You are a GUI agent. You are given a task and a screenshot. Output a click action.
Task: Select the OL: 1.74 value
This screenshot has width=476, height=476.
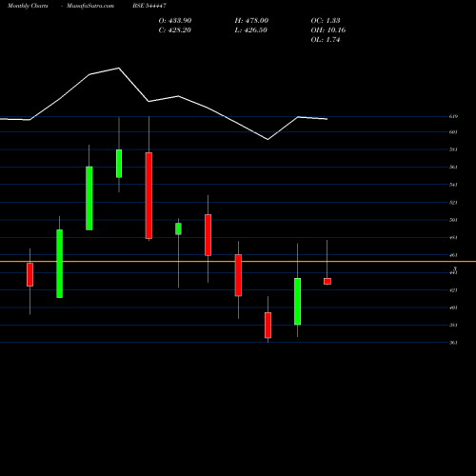(326, 39)
